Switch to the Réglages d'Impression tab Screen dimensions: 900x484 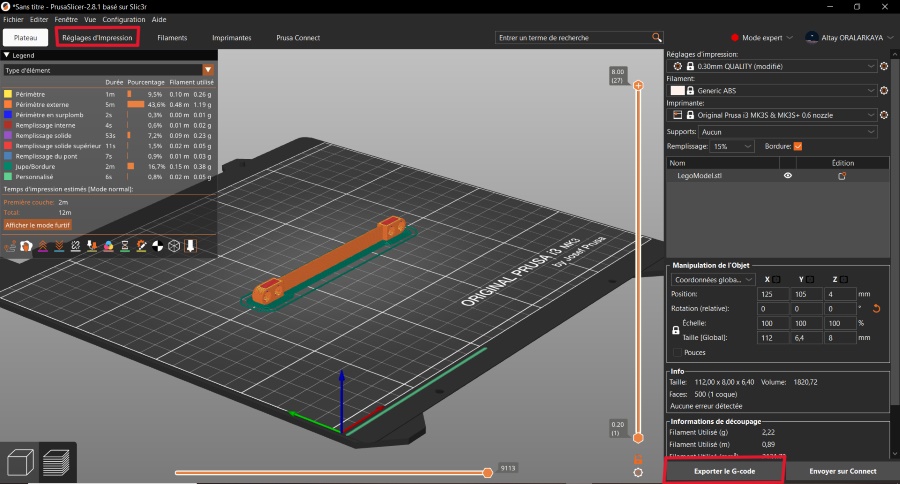(x=97, y=38)
